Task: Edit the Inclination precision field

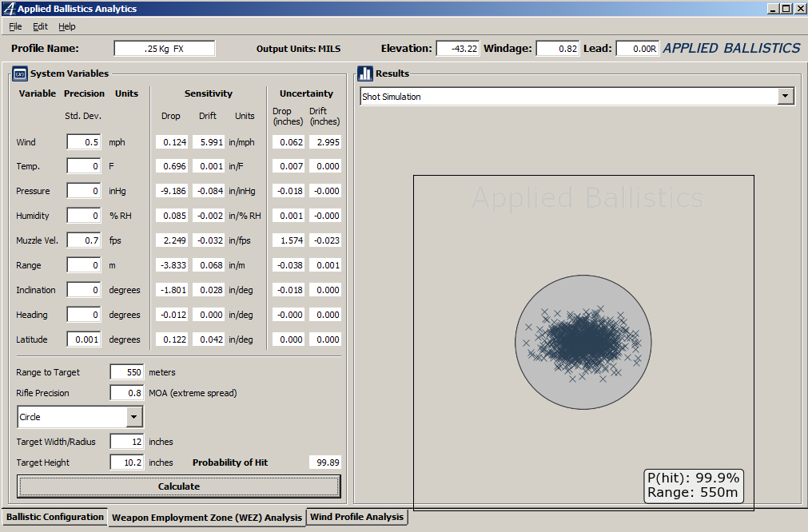Action: click(x=83, y=290)
